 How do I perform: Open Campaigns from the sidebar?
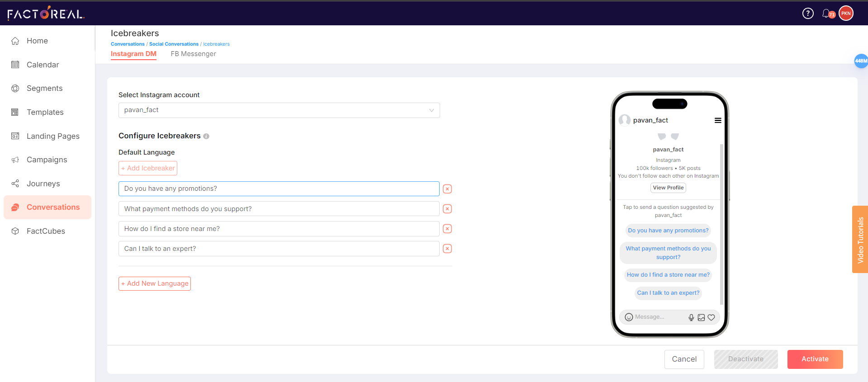click(47, 160)
